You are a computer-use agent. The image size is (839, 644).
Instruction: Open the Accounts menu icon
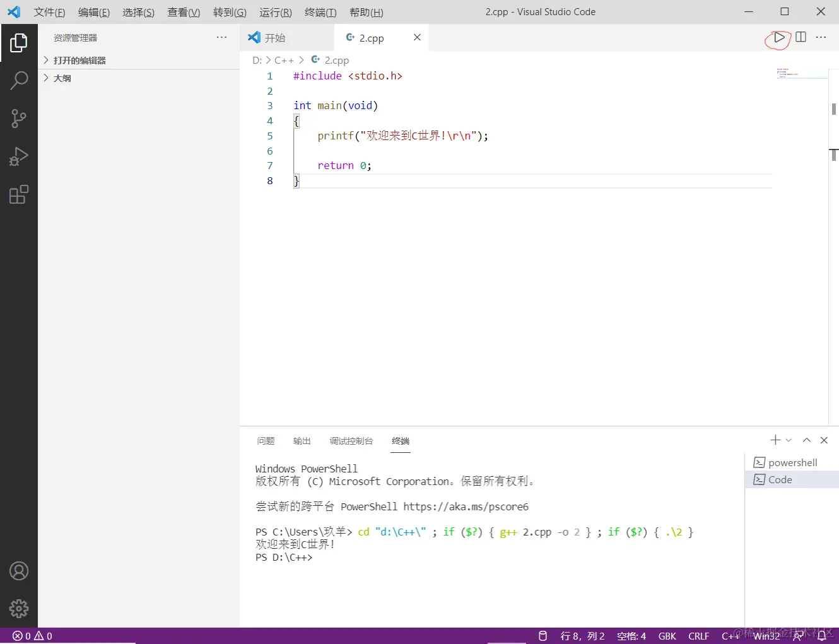click(x=19, y=571)
